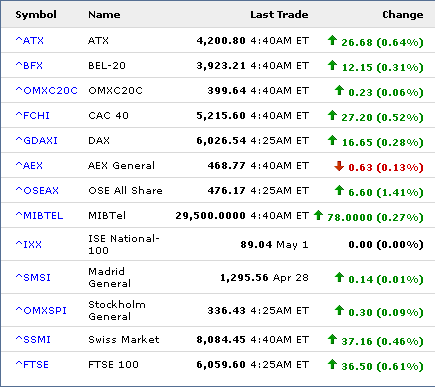Image resolution: width=435 pixels, height=387 pixels.
Task: Open the ^AEX symbol link
Action: 29,165
